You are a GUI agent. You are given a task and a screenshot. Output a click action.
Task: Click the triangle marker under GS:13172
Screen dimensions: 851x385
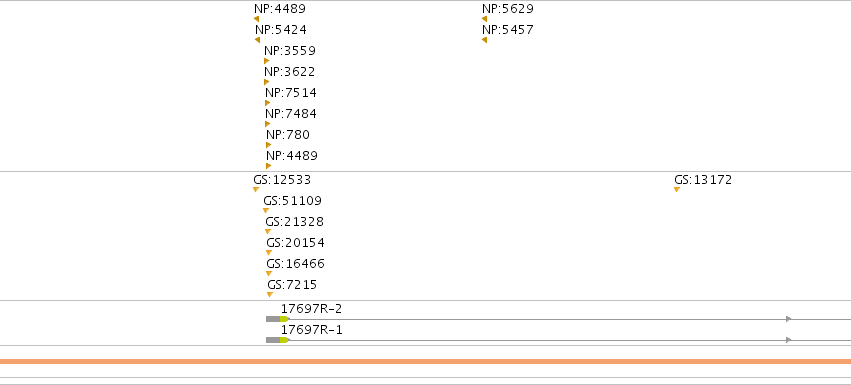click(677, 190)
